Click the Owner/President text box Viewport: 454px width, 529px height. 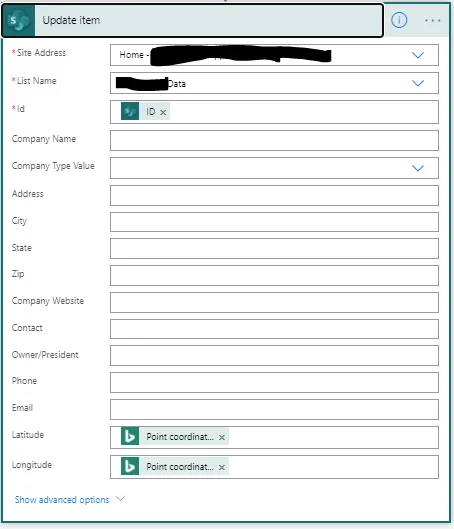pos(274,356)
